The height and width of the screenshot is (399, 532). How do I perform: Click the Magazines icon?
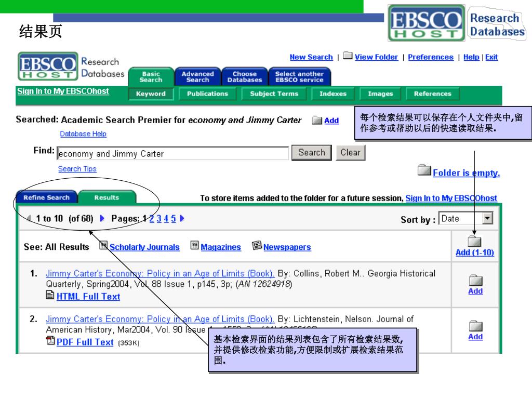click(x=194, y=245)
